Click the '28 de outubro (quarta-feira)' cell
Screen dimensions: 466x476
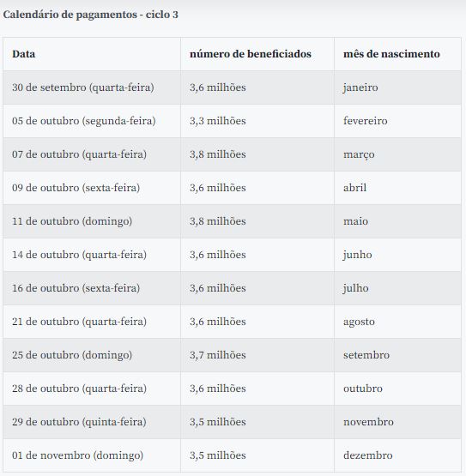coord(92,389)
